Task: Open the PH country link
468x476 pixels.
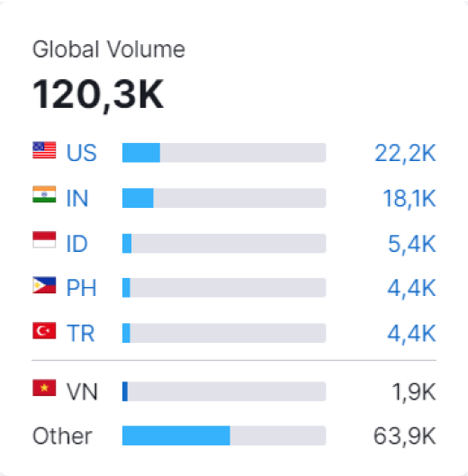Action: coord(81,287)
